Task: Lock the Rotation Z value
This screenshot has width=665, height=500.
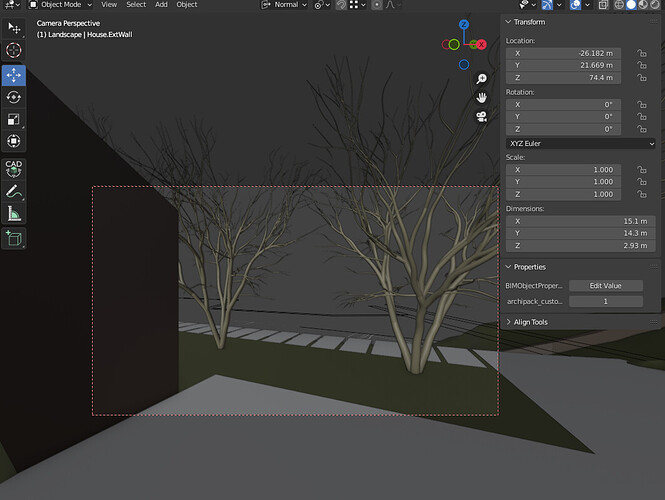Action: point(642,129)
